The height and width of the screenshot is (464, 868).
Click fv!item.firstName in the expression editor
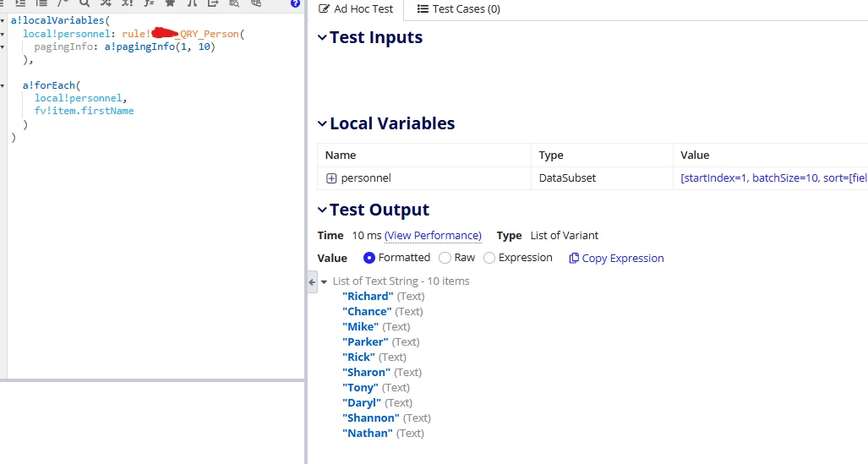click(85, 111)
